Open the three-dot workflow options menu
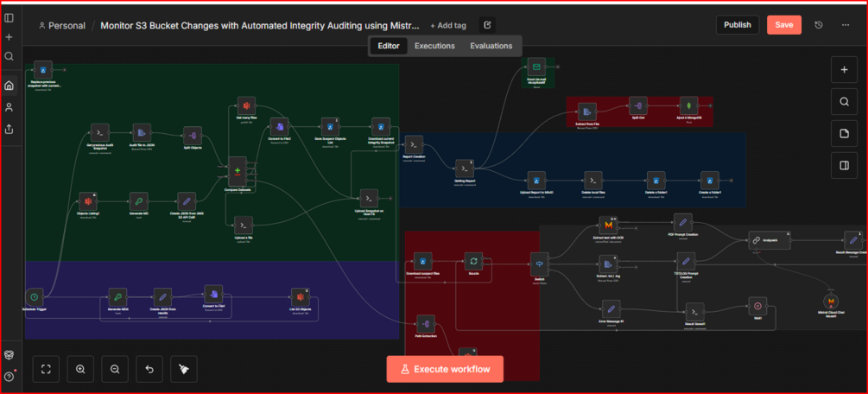The height and width of the screenshot is (394, 868). pos(846,25)
